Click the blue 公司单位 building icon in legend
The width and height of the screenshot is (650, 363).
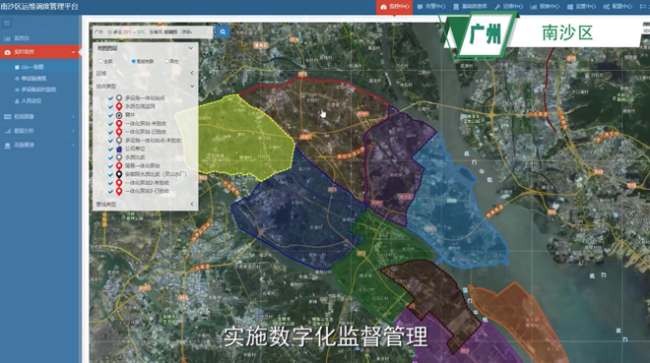pos(119,149)
